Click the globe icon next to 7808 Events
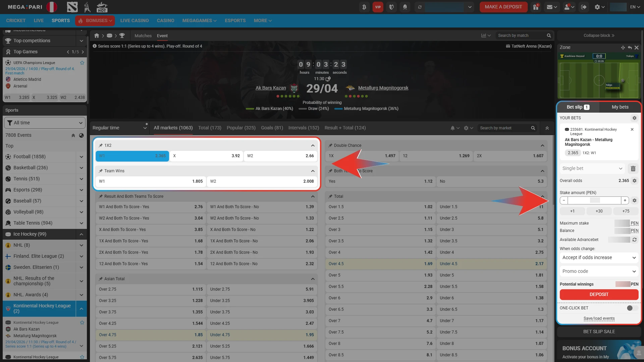This screenshot has width=644, height=362. [x=81, y=135]
